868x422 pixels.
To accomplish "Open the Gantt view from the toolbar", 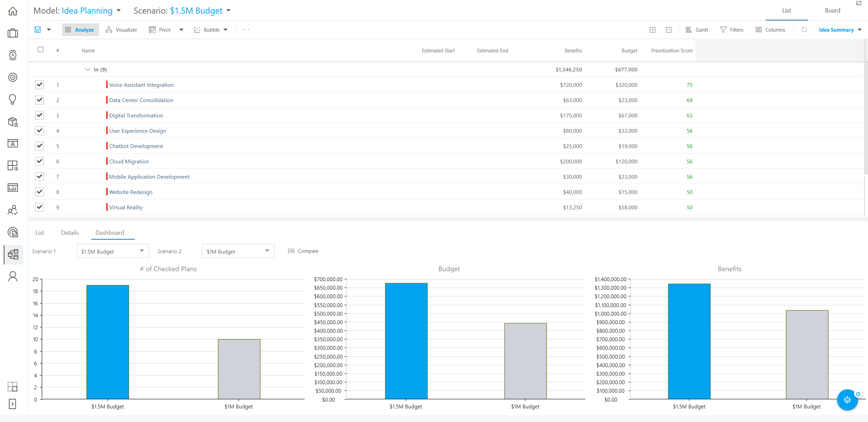I will 697,30.
